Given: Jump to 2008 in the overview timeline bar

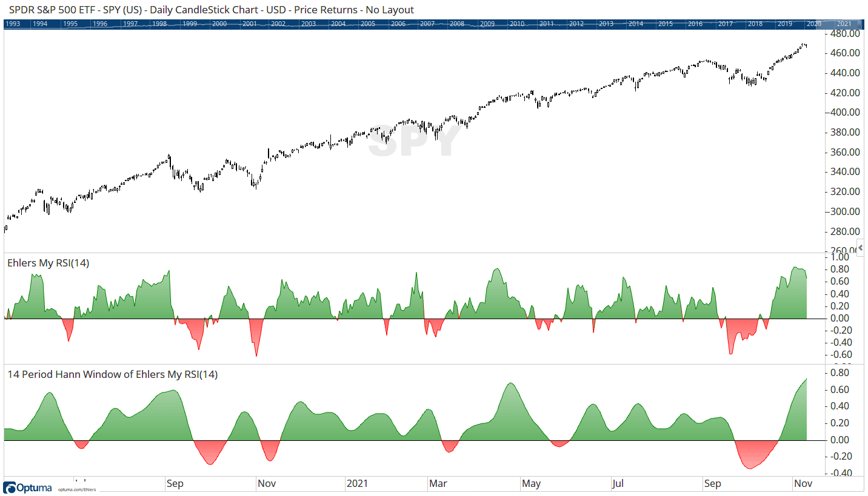Looking at the screenshot, I should 457,24.
